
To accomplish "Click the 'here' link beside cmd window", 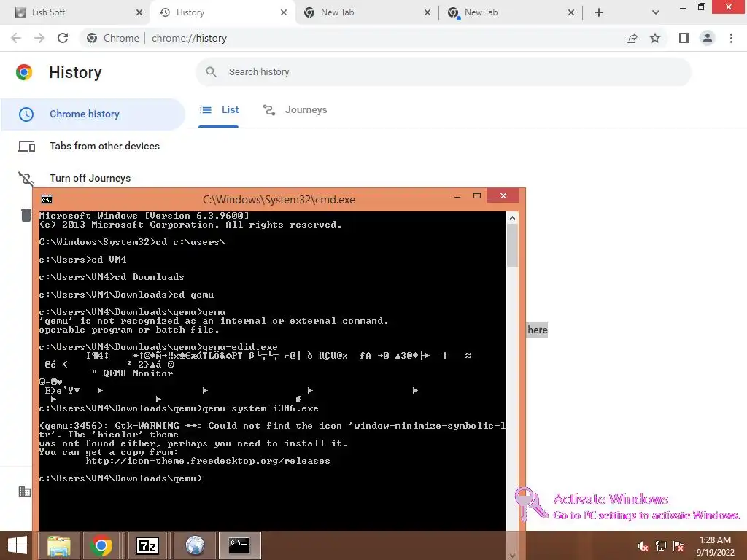I will click(x=538, y=330).
